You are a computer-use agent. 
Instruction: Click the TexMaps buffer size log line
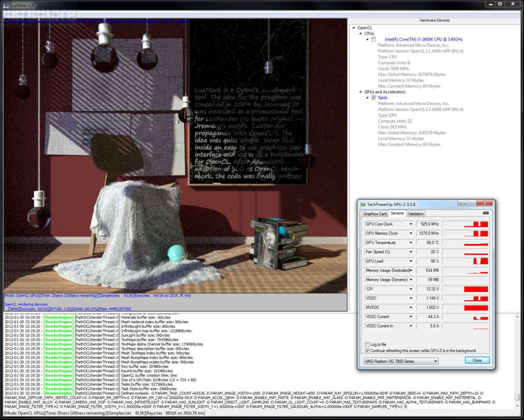click(92, 340)
